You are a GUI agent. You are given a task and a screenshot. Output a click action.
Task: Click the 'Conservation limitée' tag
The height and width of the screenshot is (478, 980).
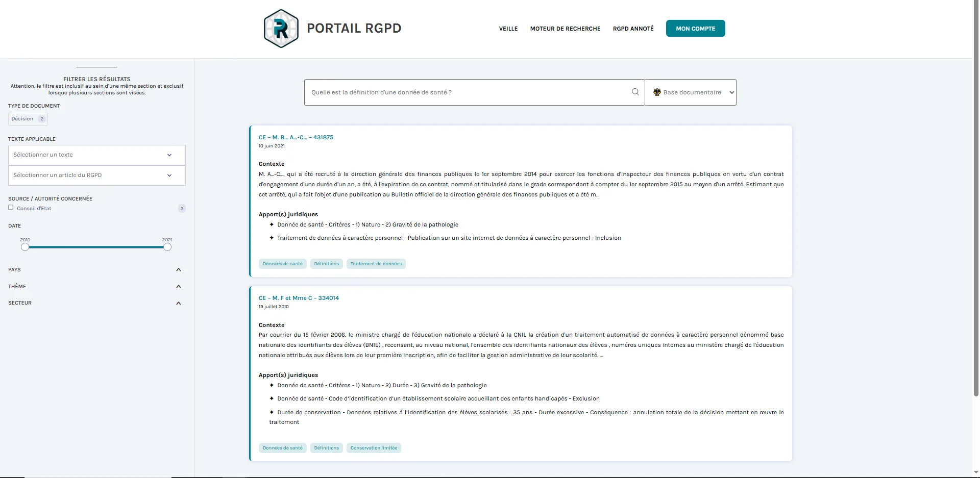tap(374, 448)
